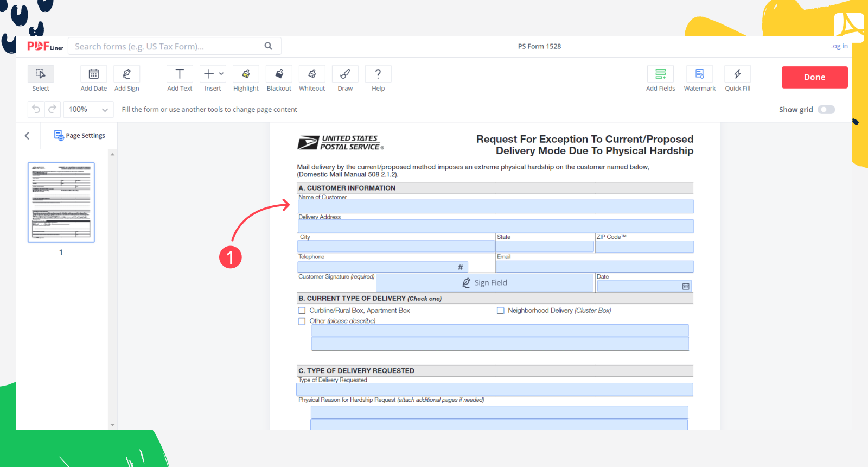Image resolution: width=868 pixels, height=467 pixels.
Task: Click the Delivery Address field
Action: 495,226
